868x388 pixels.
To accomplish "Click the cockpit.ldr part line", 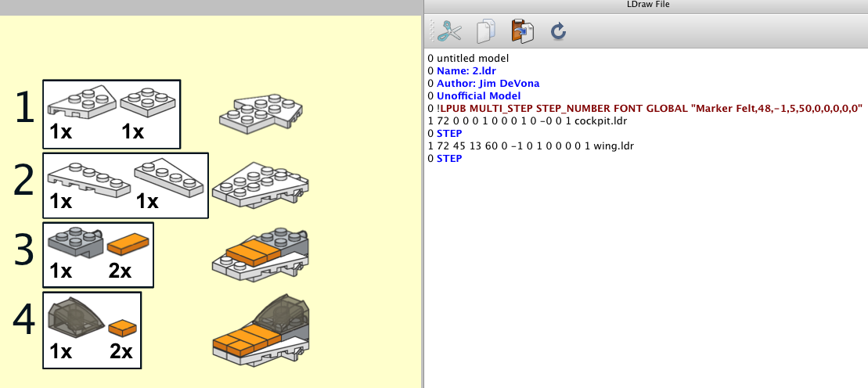I will [527, 121].
